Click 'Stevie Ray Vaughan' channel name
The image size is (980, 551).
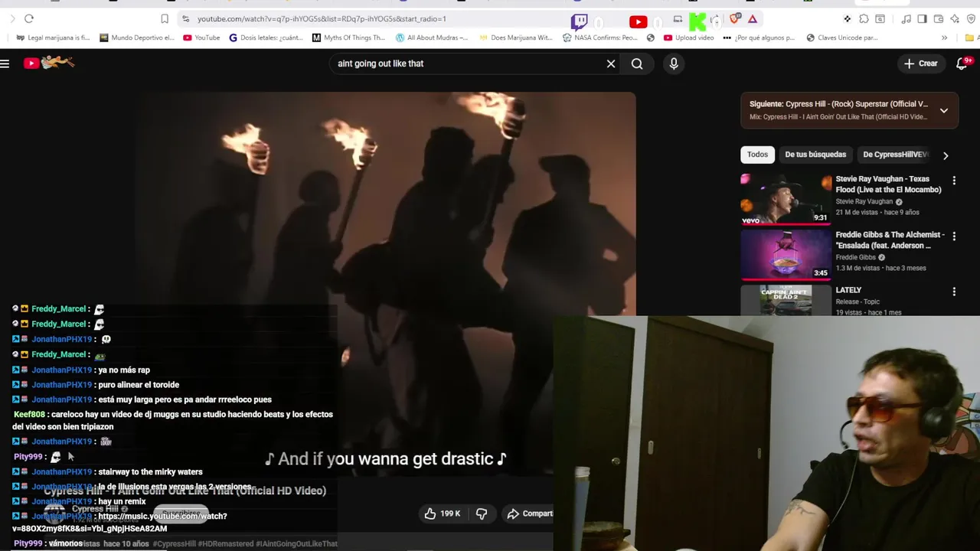(x=864, y=201)
